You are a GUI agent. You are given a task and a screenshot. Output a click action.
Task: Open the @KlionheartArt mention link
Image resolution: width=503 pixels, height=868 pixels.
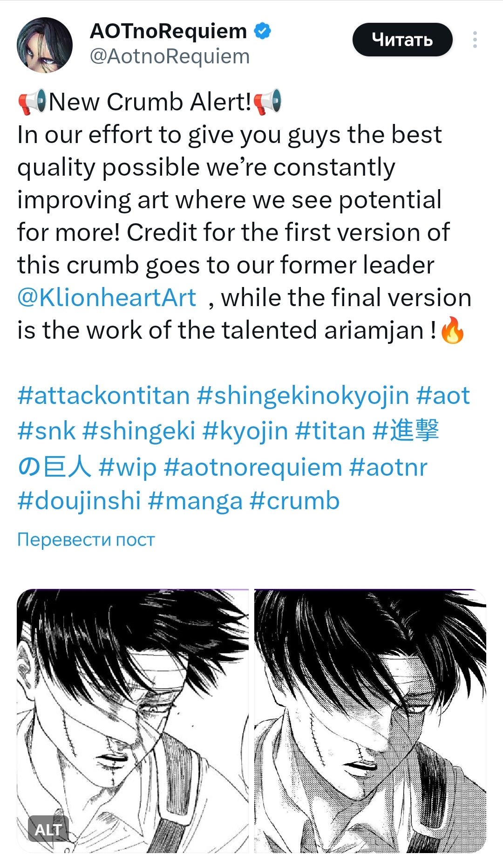pyautogui.click(x=107, y=298)
